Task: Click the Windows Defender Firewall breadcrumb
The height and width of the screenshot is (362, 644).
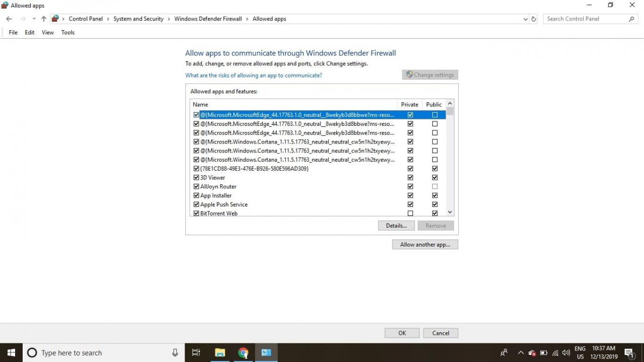Action: coord(208,19)
